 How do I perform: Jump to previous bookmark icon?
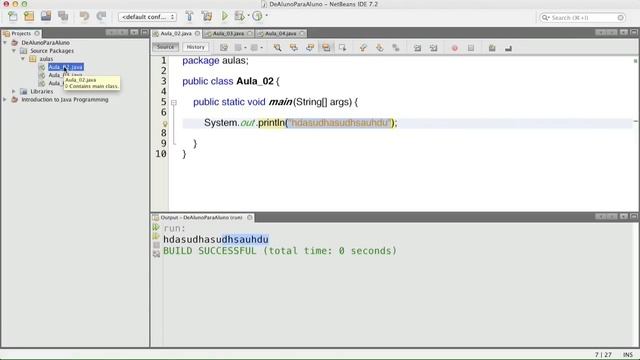click(363, 48)
